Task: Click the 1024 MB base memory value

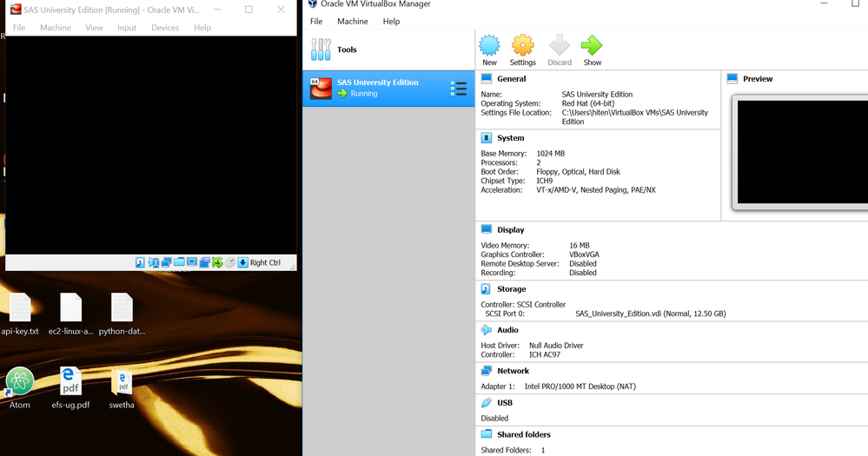Action: coord(550,153)
